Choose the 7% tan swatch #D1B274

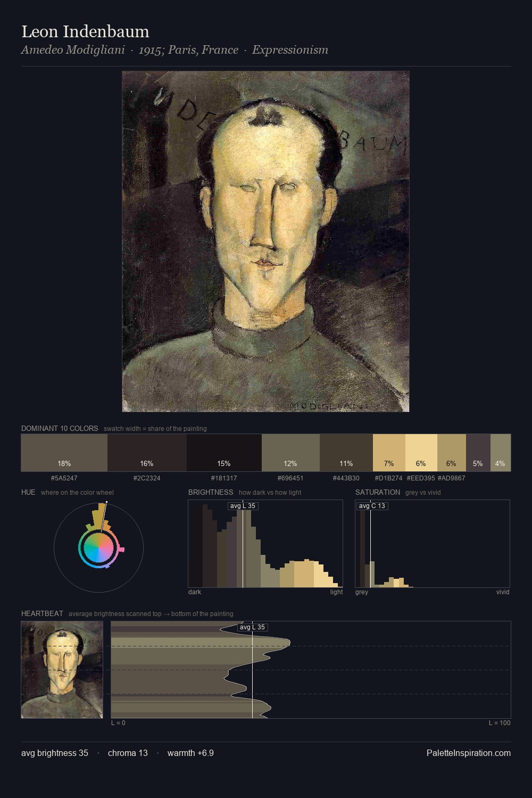389,453
